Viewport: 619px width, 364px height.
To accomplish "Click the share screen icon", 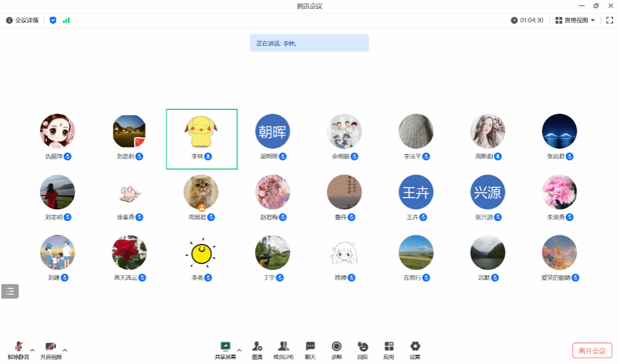I will 225,346.
